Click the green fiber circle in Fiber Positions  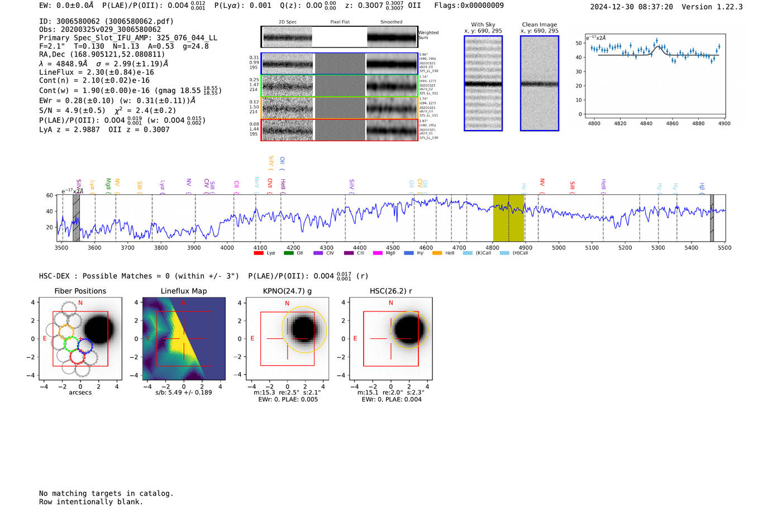pos(71,343)
